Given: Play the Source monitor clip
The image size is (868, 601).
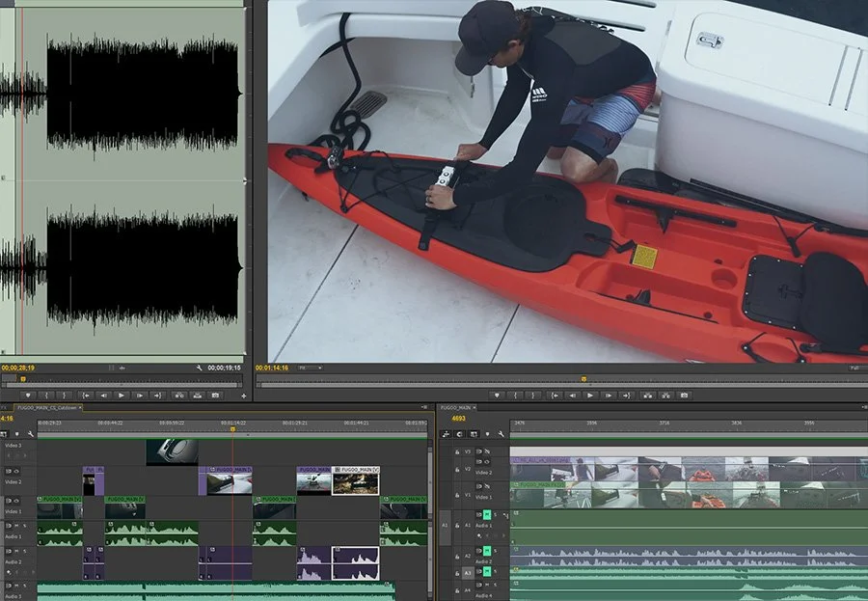Looking at the screenshot, I should coord(122,396).
